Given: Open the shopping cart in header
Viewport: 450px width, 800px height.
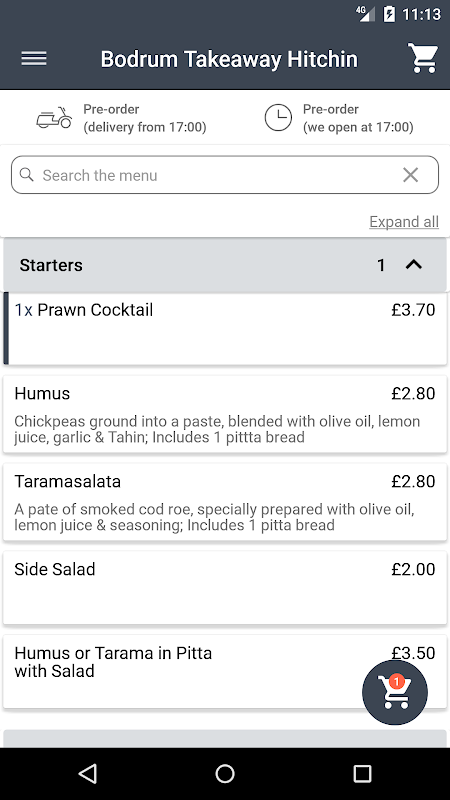Looking at the screenshot, I should 422,58.
